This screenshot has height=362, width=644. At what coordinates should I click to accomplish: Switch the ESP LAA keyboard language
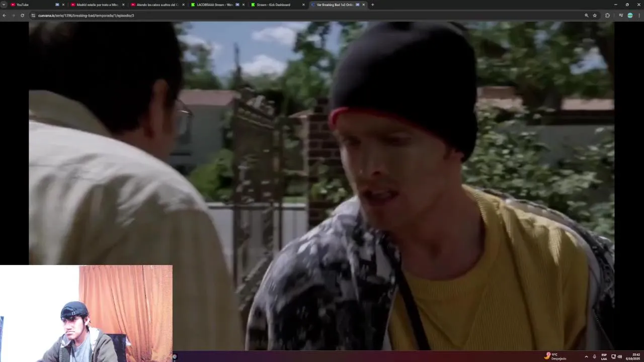tap(604, 356)
